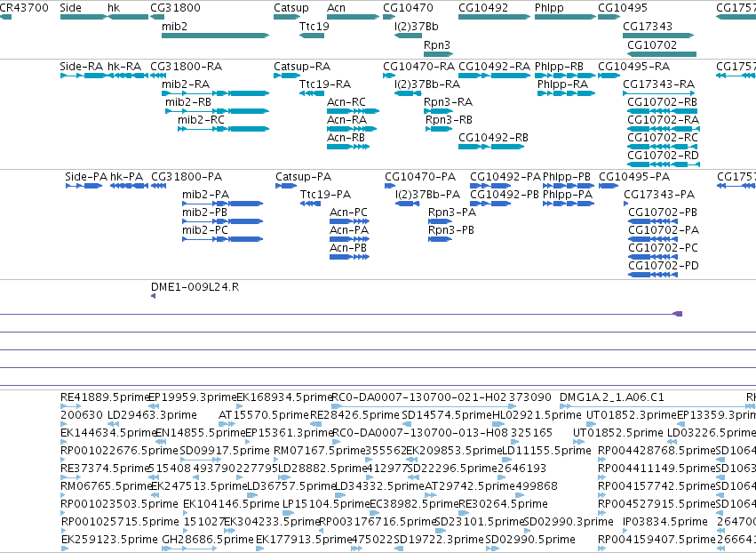
Task: Click the Phlpp-RA transcript label
Action: click(x=562, y=84)
